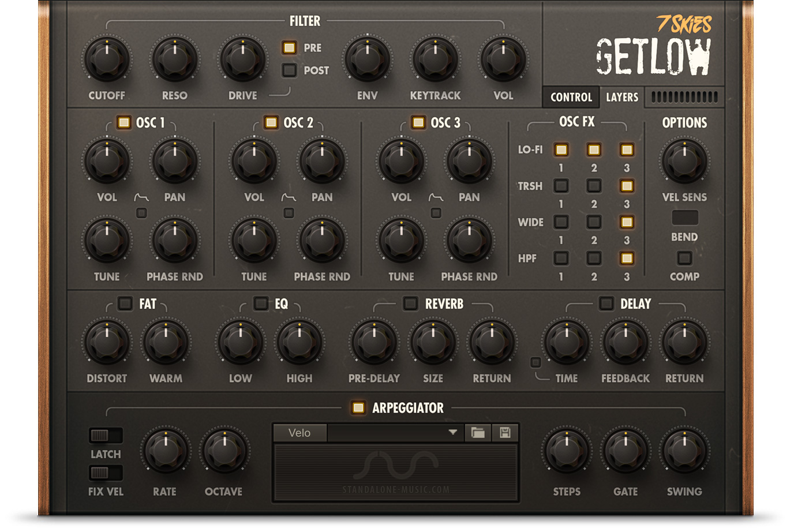The image size is (794, 532).
Task: Click the delay FEEDBACK knob
Action: click(x=626, y=343)
